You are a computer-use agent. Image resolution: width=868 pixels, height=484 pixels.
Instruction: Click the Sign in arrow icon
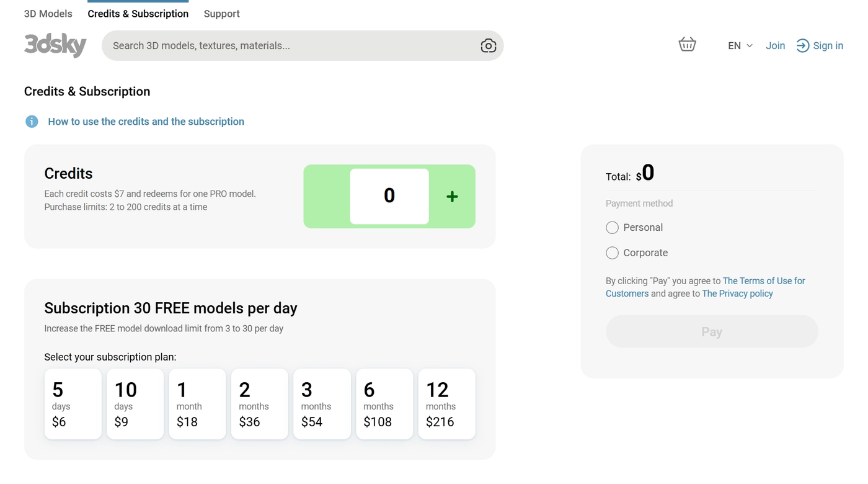click(x=802, y=46)
